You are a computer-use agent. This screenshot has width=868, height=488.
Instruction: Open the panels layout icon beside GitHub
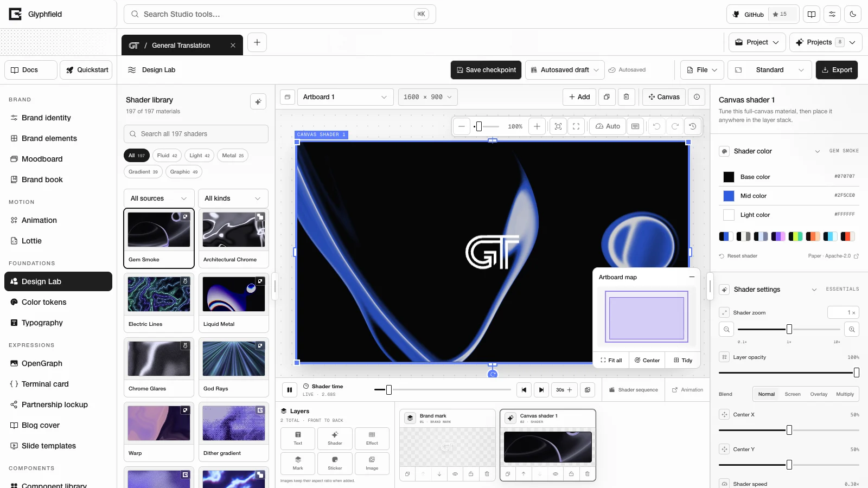[x=812, y=15]
